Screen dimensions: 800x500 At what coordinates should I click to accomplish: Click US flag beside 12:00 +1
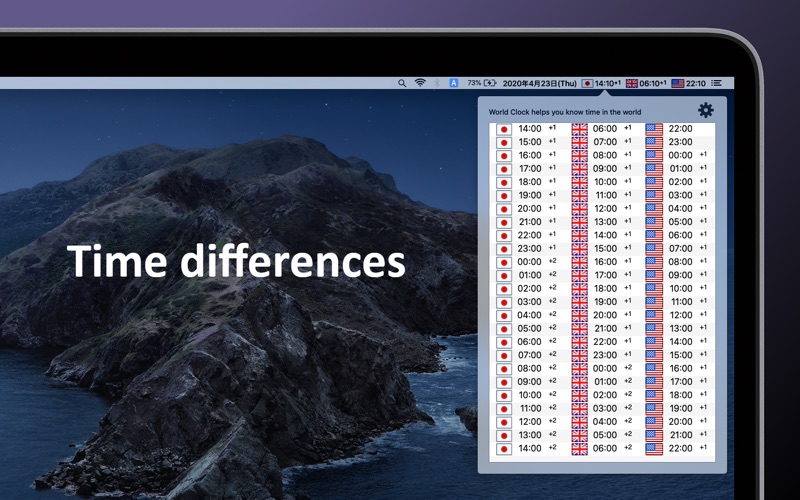[654, 315]
